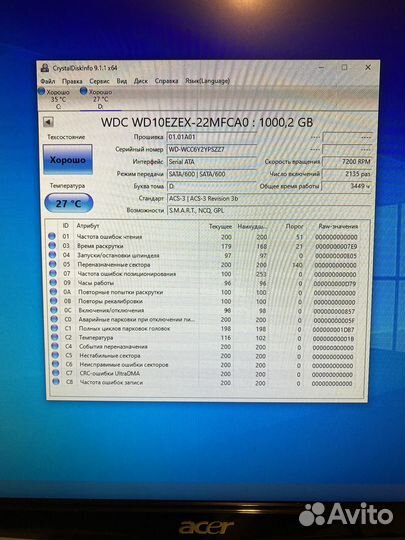The width and height of the screenshot is (405, 540).
Task: Click the Raw-значения column header
Action: coord(338,227)
